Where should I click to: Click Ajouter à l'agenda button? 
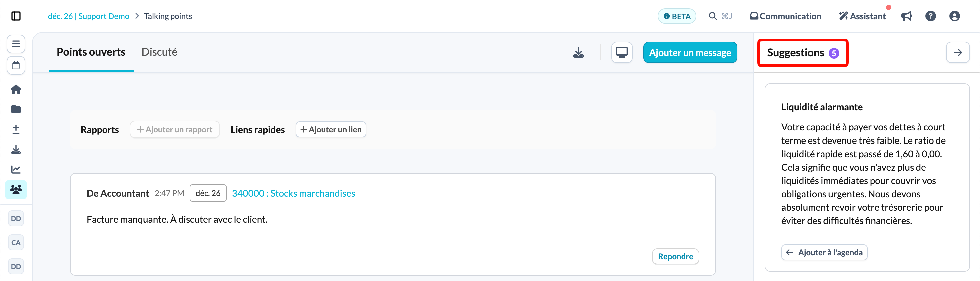click(824, 252)
